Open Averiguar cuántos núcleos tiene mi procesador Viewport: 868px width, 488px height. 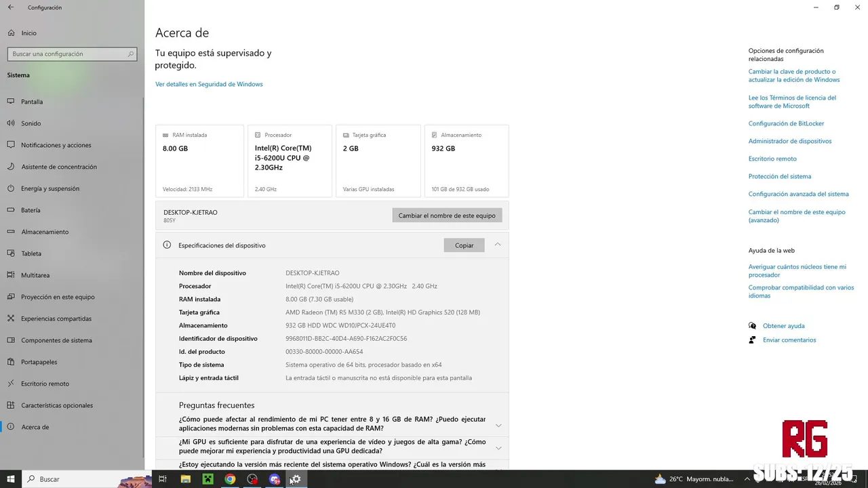pyautogui.click(x=797, y=271)
